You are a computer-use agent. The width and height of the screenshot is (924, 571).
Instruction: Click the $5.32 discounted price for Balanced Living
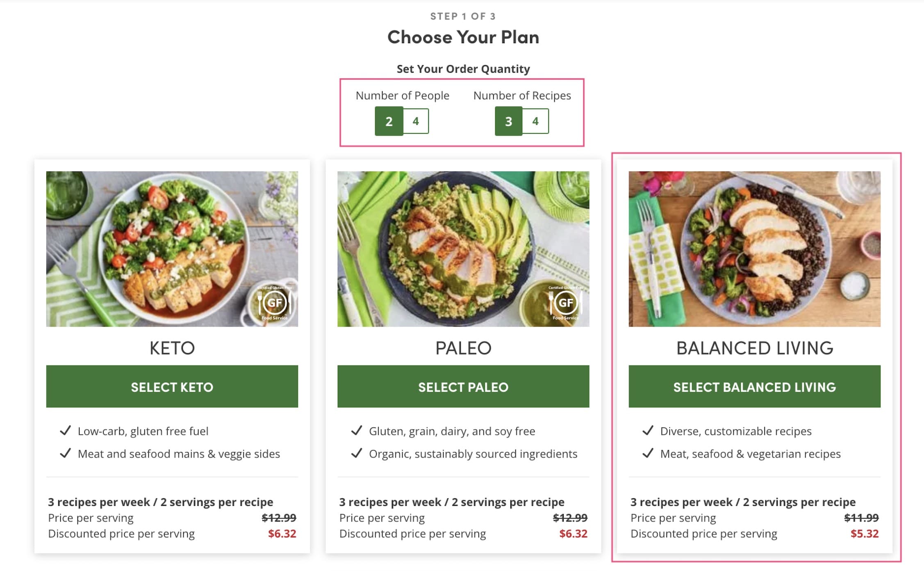864,533
